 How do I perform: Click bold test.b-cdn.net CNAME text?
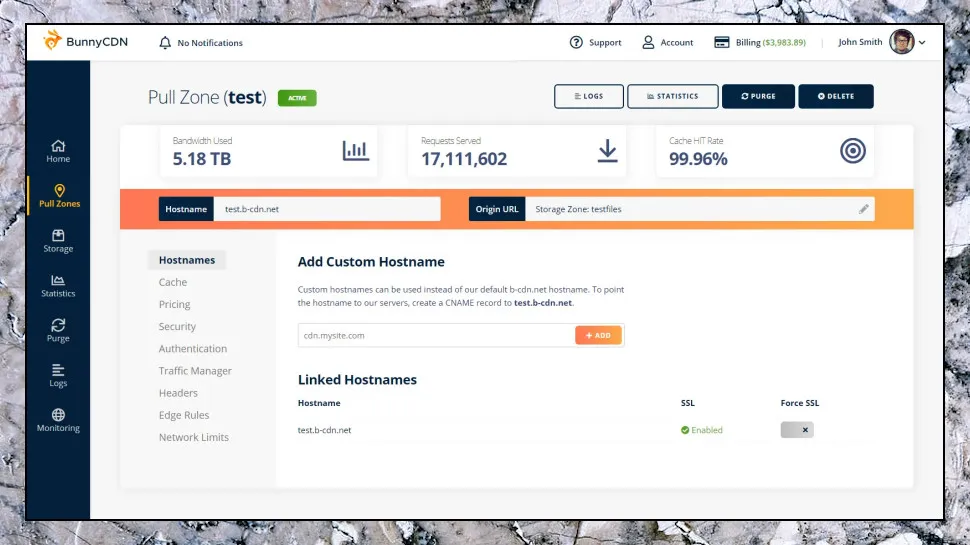[543, 303]
